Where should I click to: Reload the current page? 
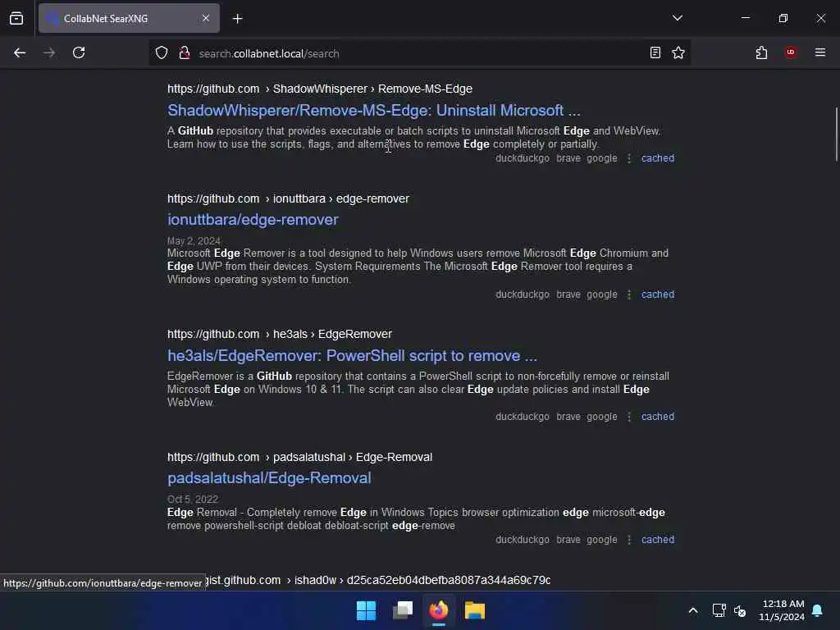[x=79, y=53]
